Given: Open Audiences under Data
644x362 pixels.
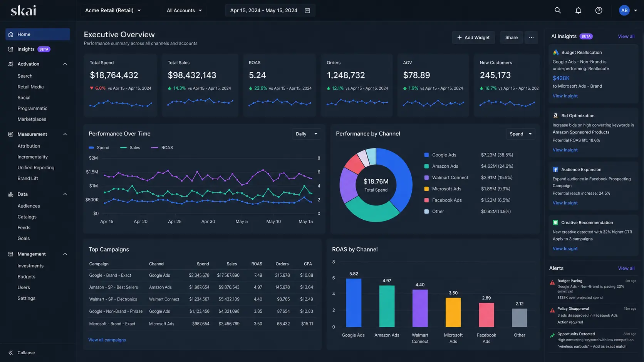Looking at the screenshot, I should pos(29,206).
